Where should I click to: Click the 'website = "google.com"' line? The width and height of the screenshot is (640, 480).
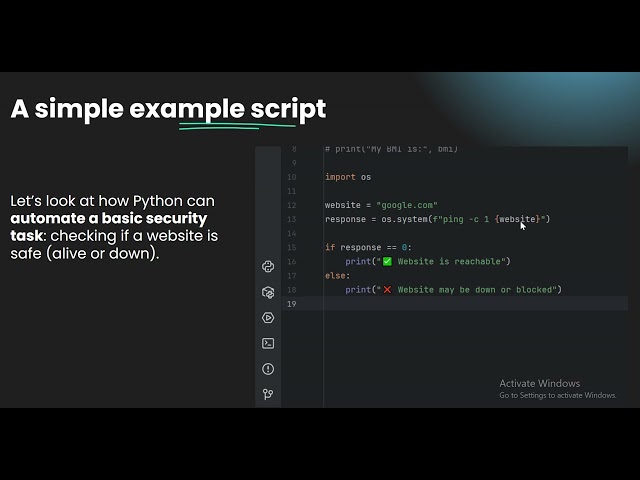pos(381,205)
